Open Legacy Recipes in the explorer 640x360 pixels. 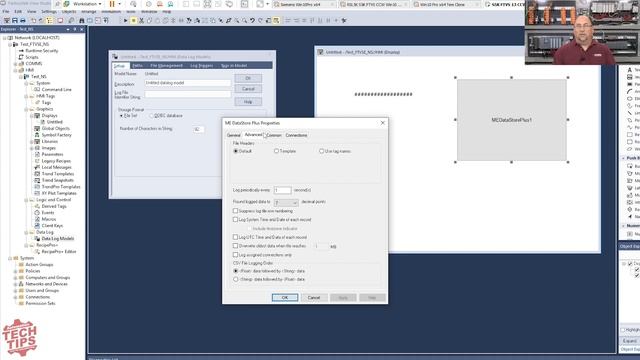click(56, 161)
